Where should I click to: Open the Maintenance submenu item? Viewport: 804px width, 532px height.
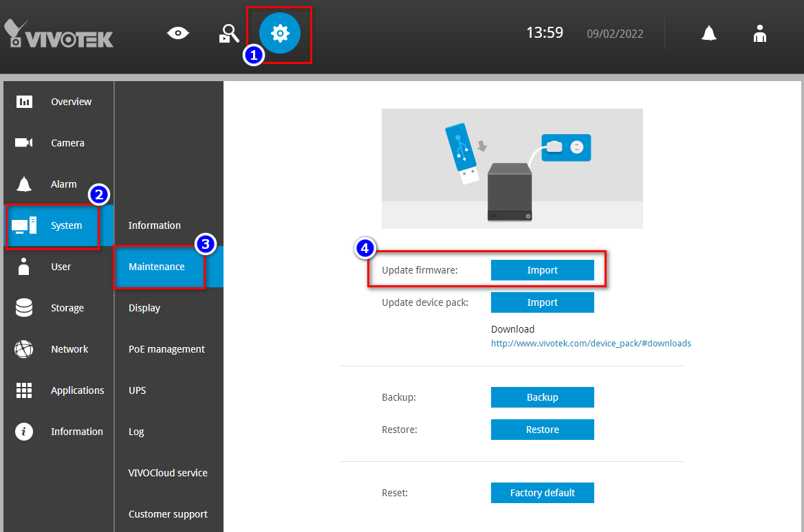pos(157,267)
